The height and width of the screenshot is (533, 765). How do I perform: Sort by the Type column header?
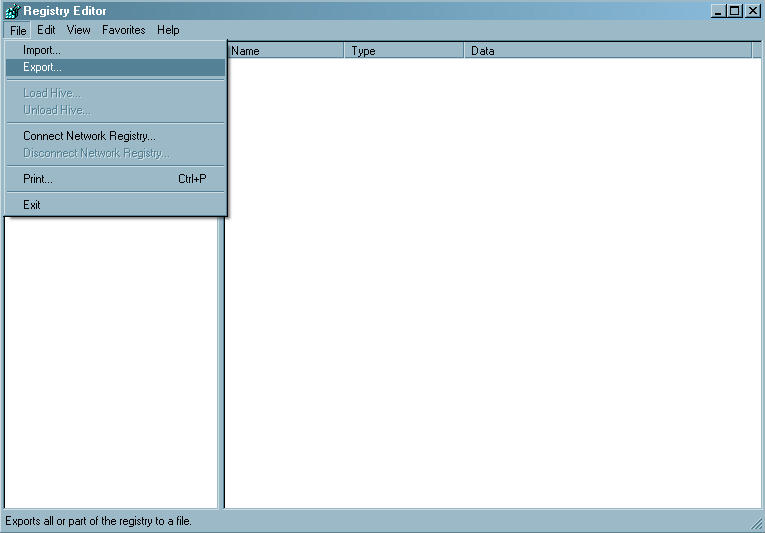404,51
